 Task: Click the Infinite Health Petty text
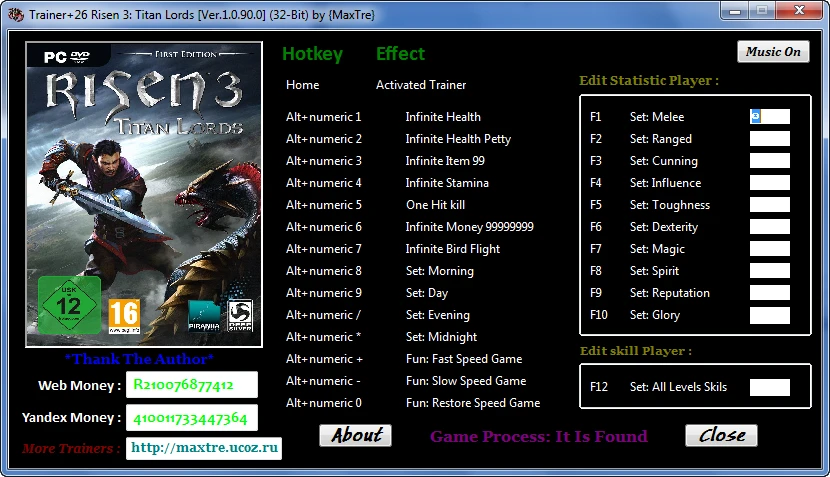pyautogui.click(x=458, y=139)
